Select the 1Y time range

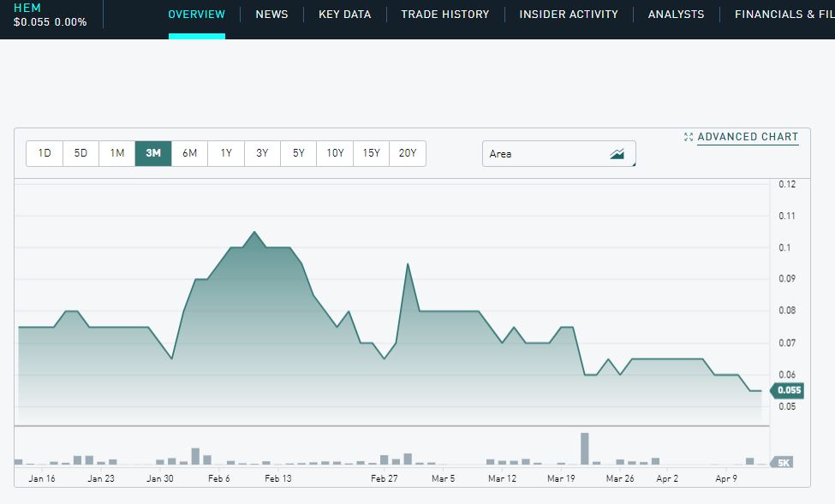click(225, 153)
